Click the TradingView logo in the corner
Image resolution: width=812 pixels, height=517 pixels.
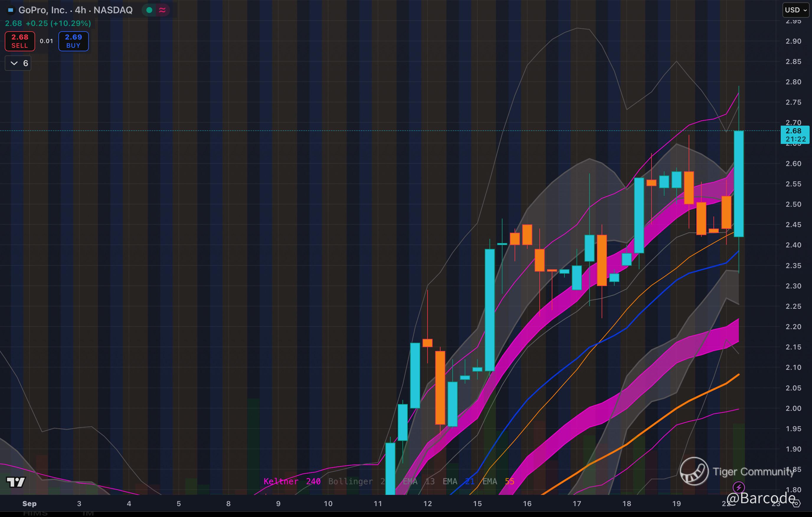[x=16, y=482]
